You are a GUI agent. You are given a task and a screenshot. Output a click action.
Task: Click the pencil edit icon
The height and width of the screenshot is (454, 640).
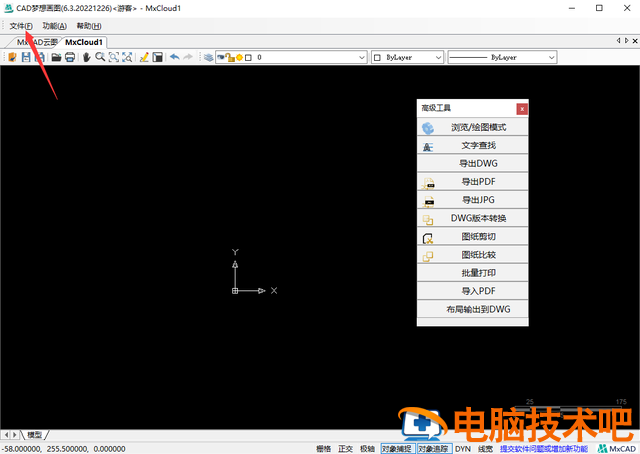point(144,57)
